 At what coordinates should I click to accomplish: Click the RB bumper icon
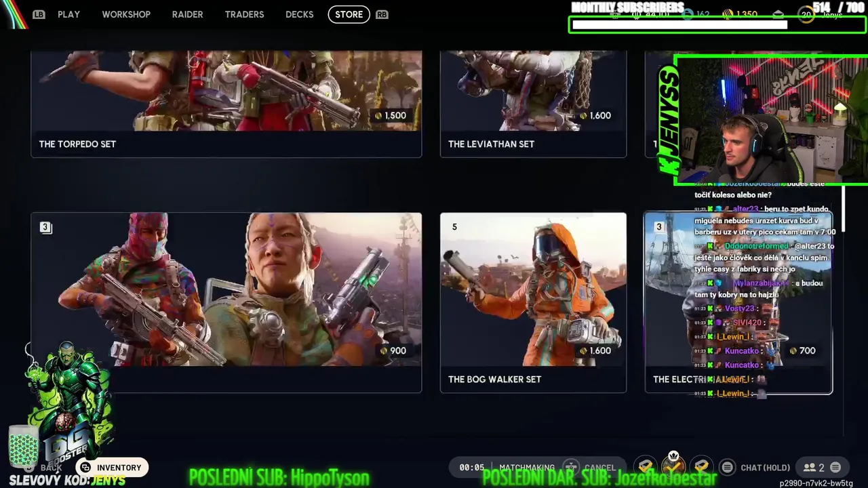tap(382, 14)
